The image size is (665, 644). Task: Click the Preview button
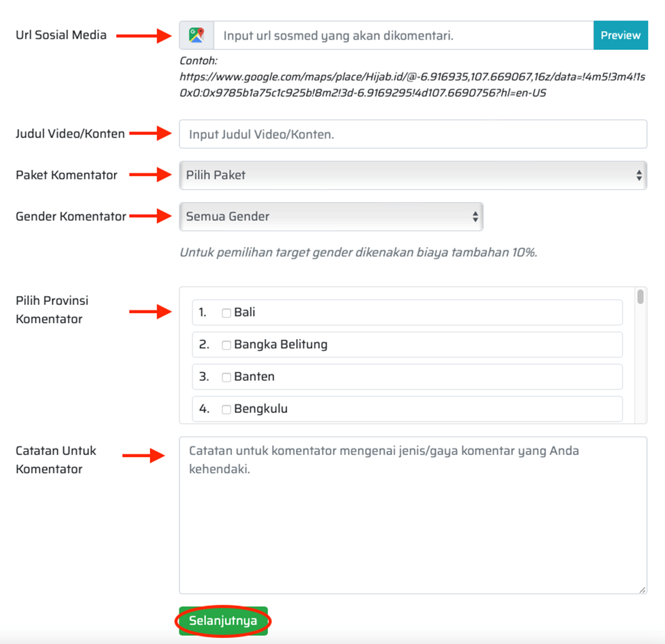coord(620,35)
